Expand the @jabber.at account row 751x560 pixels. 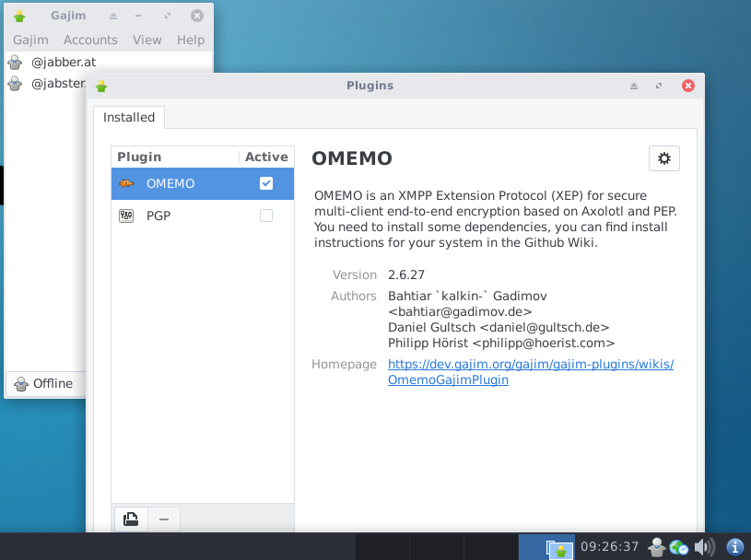[x=110, y=63]
